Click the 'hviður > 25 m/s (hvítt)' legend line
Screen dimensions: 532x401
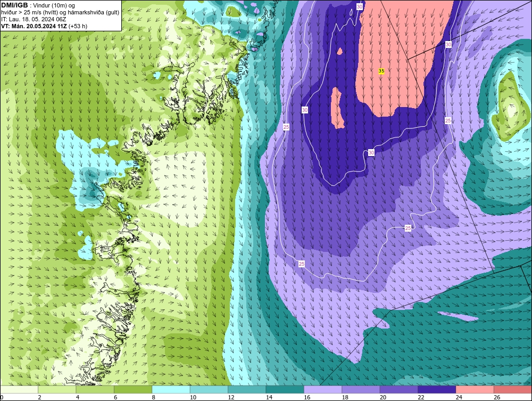tap(29, 13)
